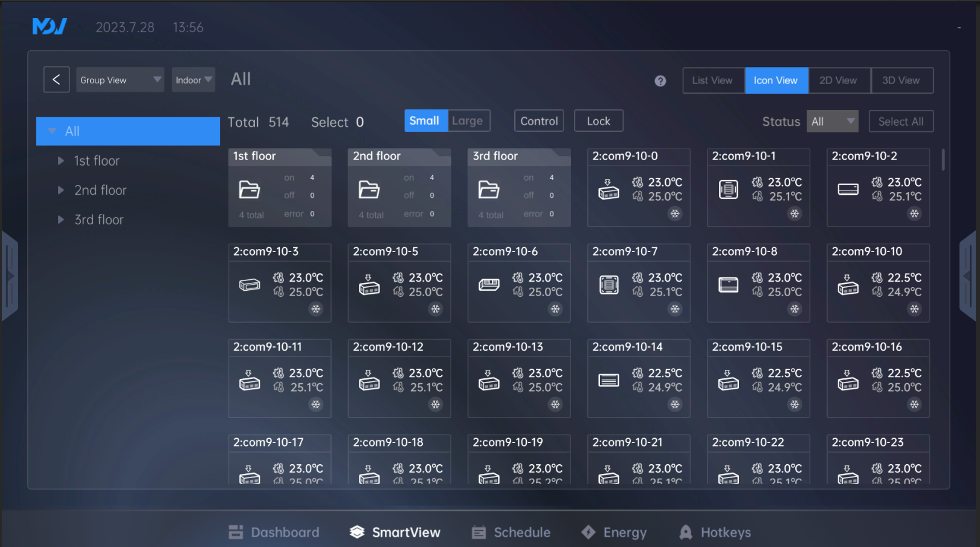Click the SmartView layers icon
The width and height of the screenshot is (980, 547).
coord(357,532)
